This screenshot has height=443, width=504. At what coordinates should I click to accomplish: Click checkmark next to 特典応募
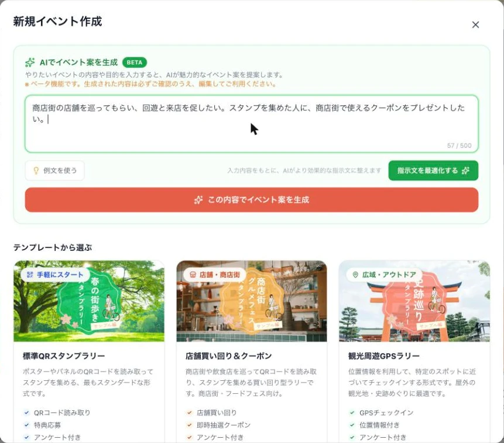[x=27, y=425]
